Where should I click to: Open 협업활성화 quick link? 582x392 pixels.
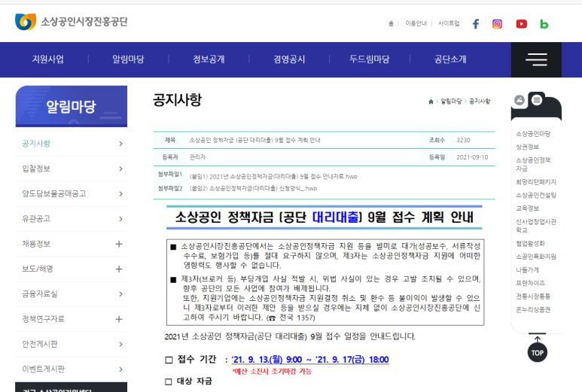click(x=530, y=243)
